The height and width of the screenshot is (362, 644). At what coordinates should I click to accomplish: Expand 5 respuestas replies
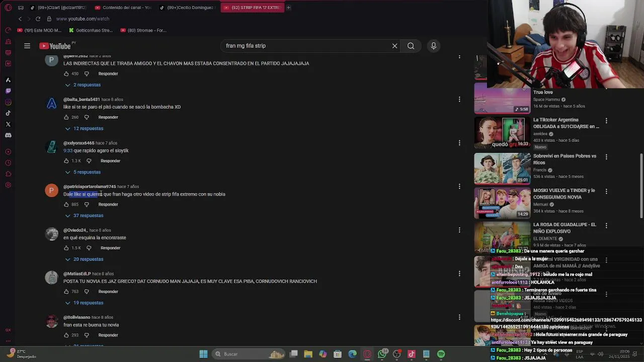[x=83, y=172]
